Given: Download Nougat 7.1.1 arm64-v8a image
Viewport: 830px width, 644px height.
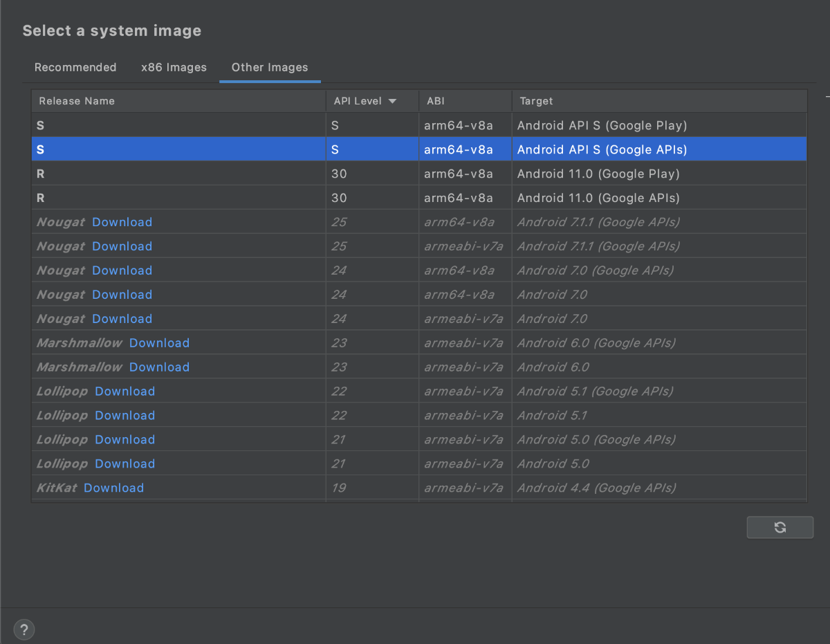Looking at the screenshot, I should tap(122, 222).
